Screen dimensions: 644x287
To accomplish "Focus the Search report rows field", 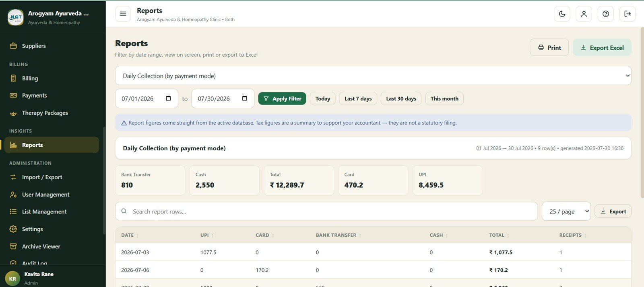I will click(326, 211).
